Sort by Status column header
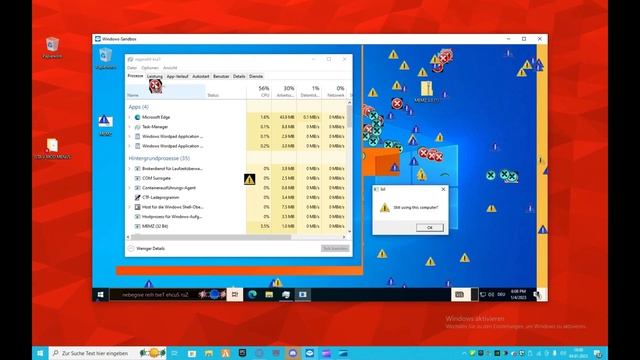The width and height of the screenshot is (640, 360). pos(226,91)
